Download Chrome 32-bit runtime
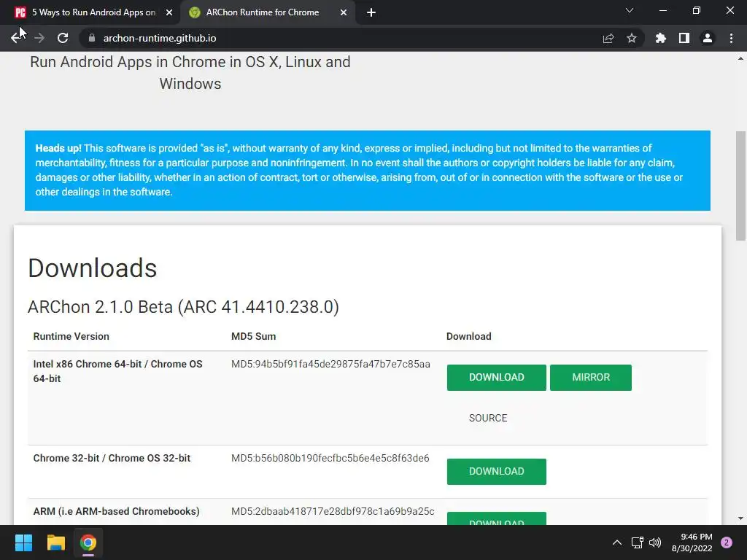Screen dimensions: 747x560 click(x=496, y=472)
